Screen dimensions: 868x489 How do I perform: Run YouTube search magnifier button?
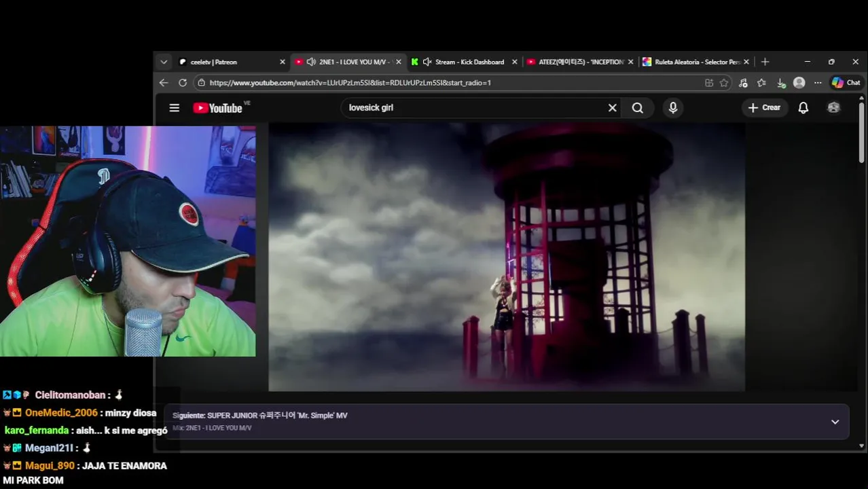pyautogui.click(x=638, y=107)
